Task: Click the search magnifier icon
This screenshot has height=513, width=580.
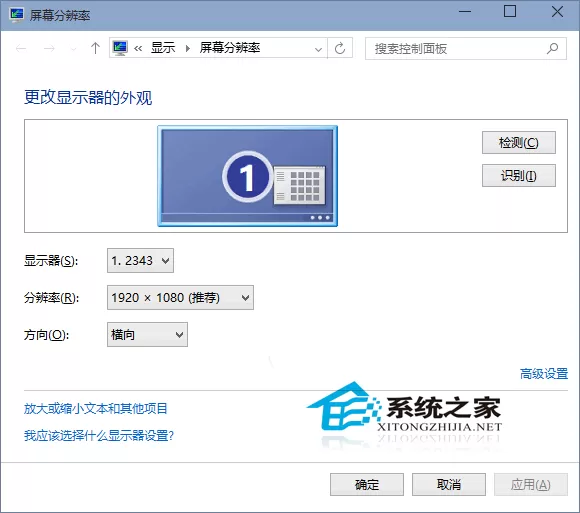Action: (552, 48)
